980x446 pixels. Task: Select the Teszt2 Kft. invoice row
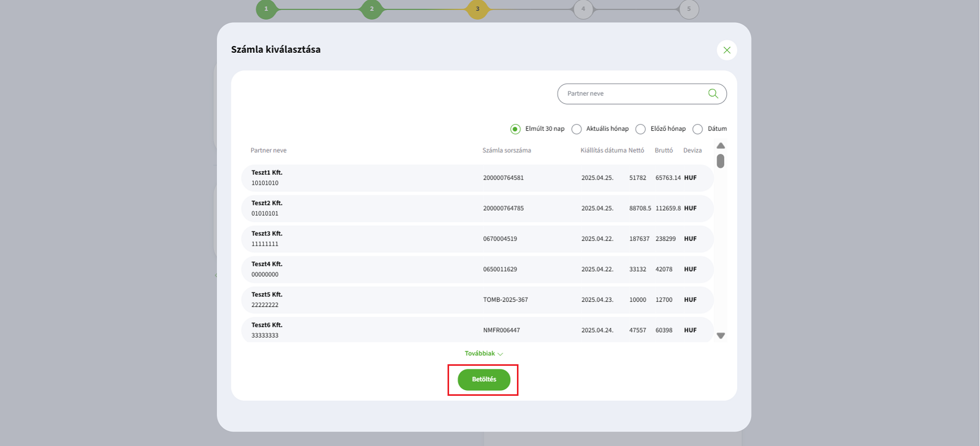tap(477, 209)
